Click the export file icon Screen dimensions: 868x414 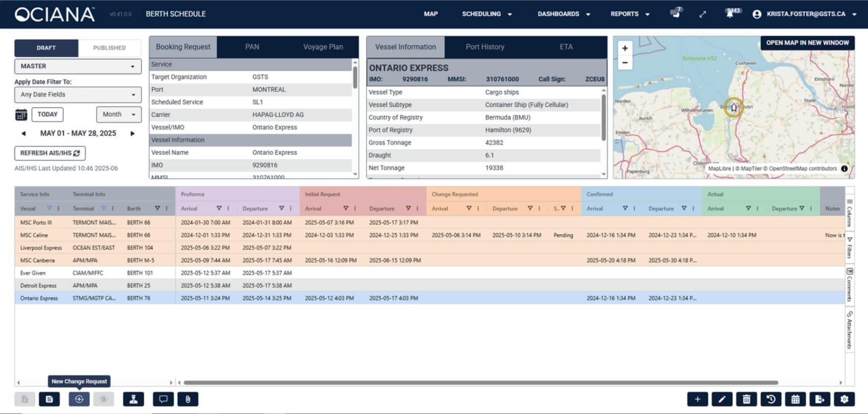click(820, 399)
